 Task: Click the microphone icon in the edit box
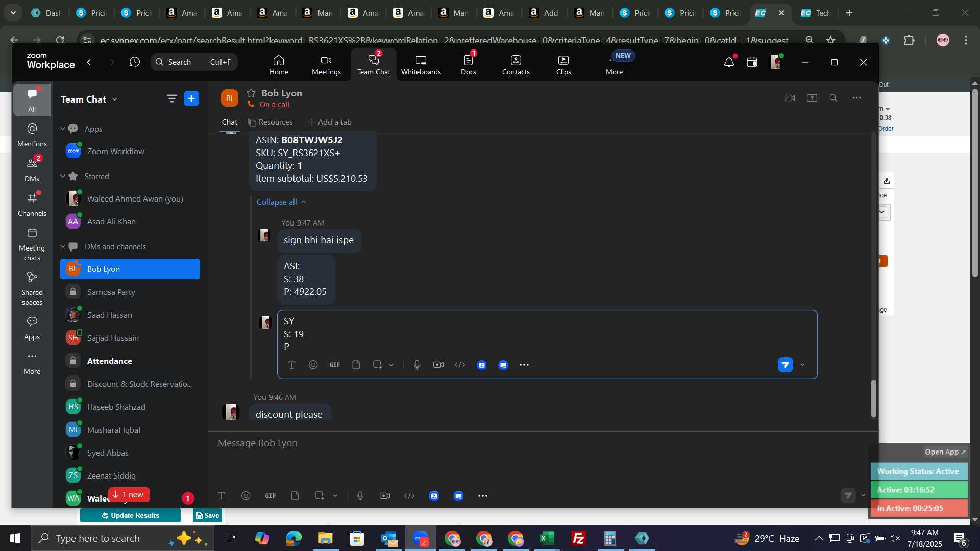point(416,365)
